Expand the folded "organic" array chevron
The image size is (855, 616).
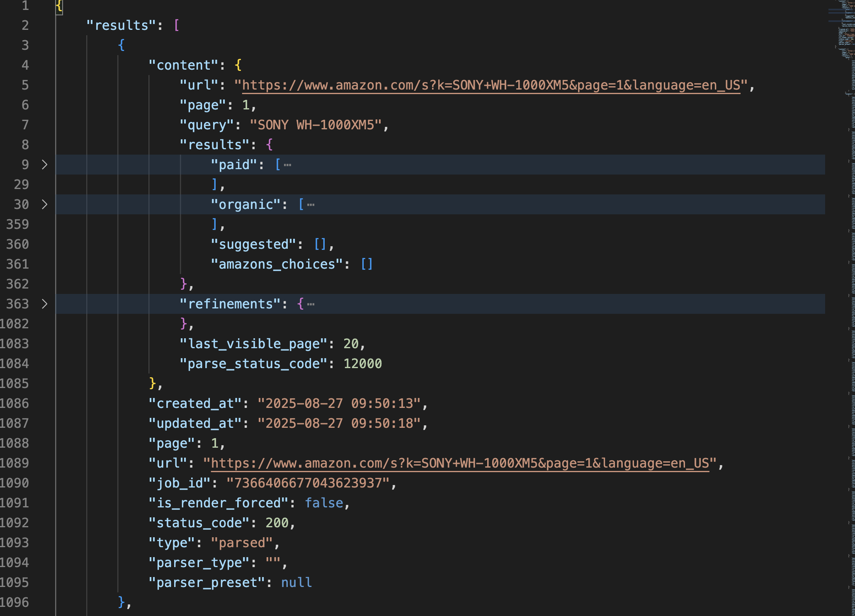(44, 204)
